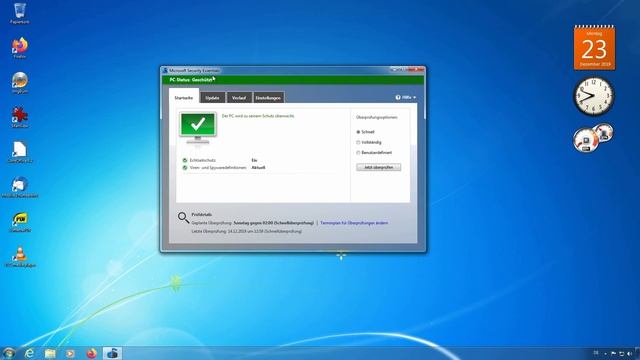Click the Echtzeitschutz value "Ein"
The height and width of the screenshot is (360, 640).
point(254,160)
